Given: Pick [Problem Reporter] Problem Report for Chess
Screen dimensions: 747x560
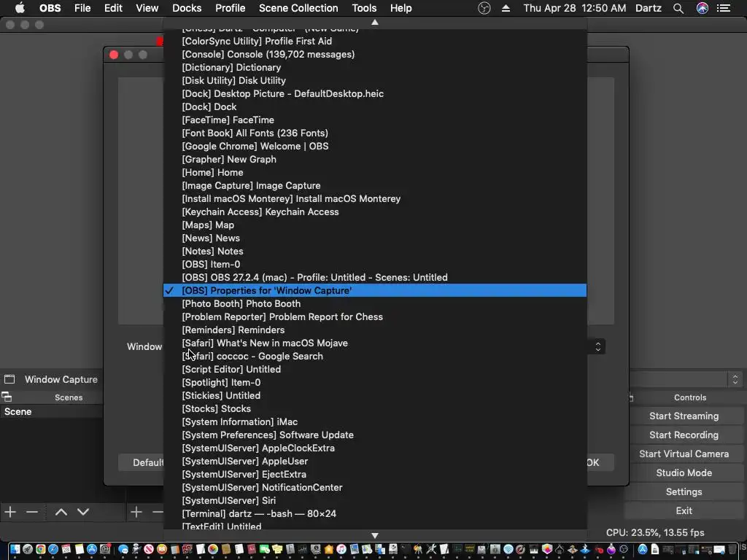Looking at the screenshot, I should tap(375, 316).
